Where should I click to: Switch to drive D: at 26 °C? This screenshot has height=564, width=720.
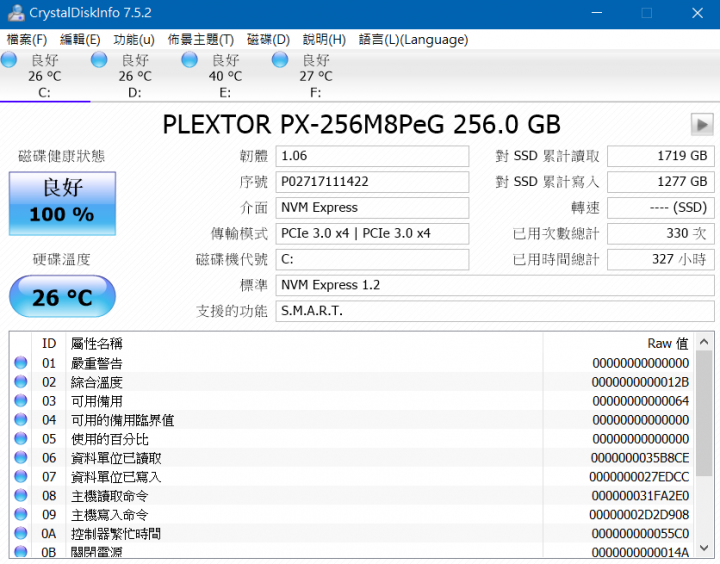[x=135, y=76]
